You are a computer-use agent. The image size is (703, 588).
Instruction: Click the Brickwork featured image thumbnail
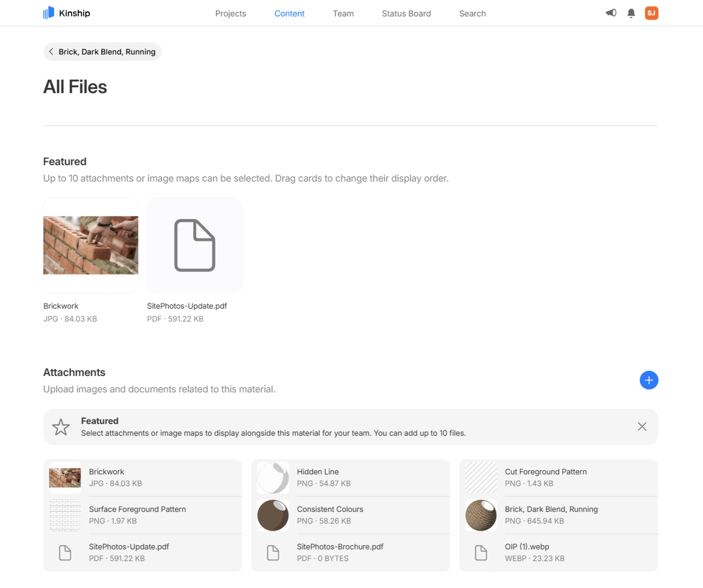coord(91,245)
